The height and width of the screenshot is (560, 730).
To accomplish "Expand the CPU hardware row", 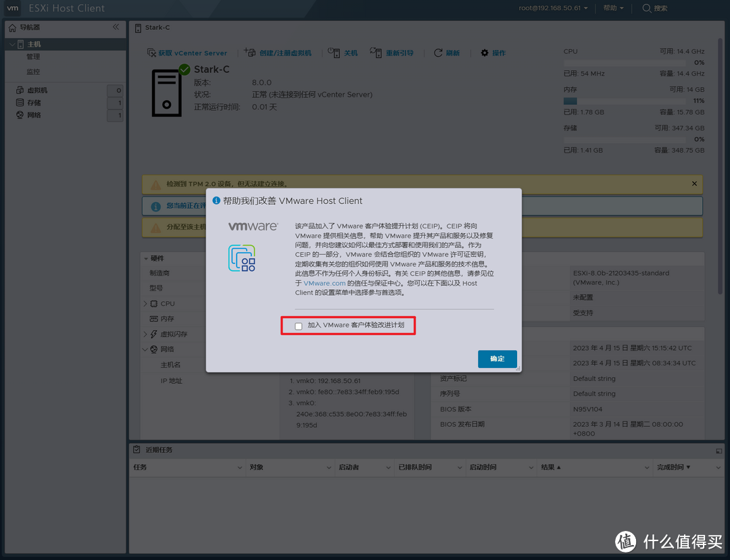I will (x=145, y=304).
